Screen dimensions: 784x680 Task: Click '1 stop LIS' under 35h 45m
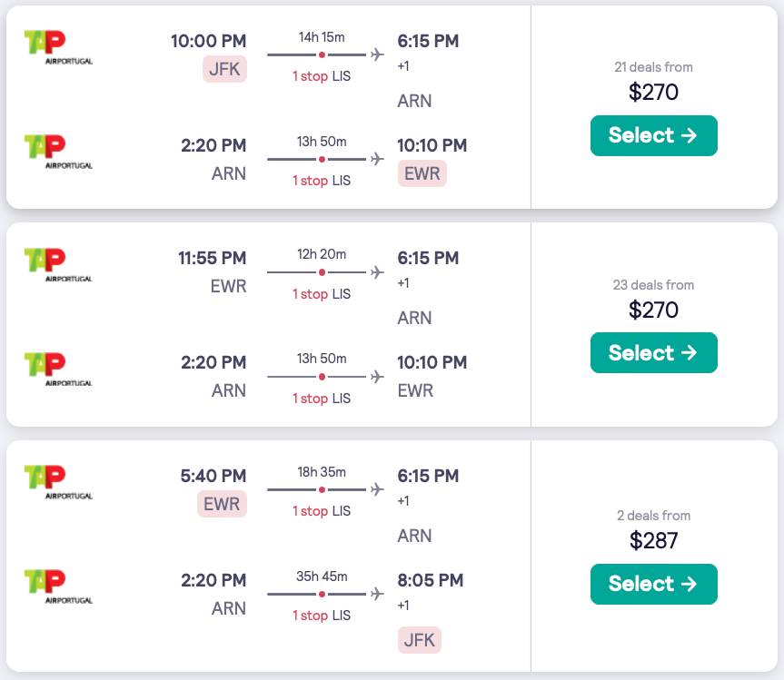[x=322, y=616]
